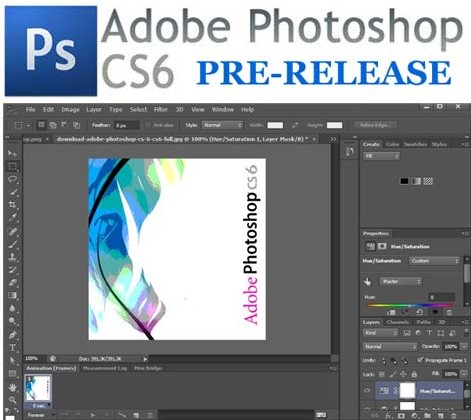Select the History Brush tool
This screenshot has height=420, width=471.
(12, 270)
